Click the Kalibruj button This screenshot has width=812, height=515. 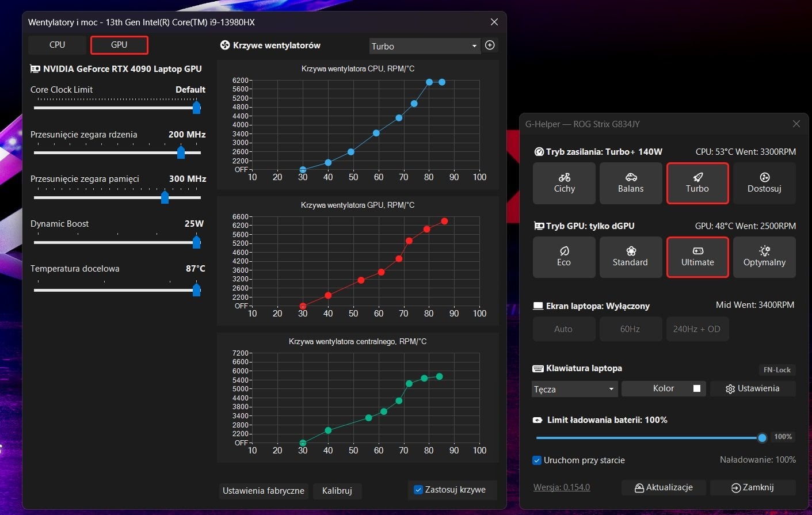tap(337, 491)
